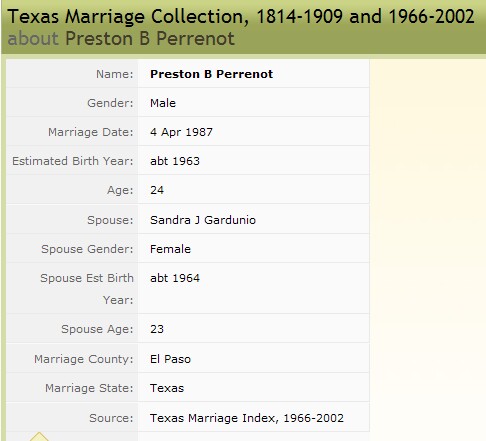
Task: Click the spouse name Sandra J Gardunio
Action: tap(203, 220)
